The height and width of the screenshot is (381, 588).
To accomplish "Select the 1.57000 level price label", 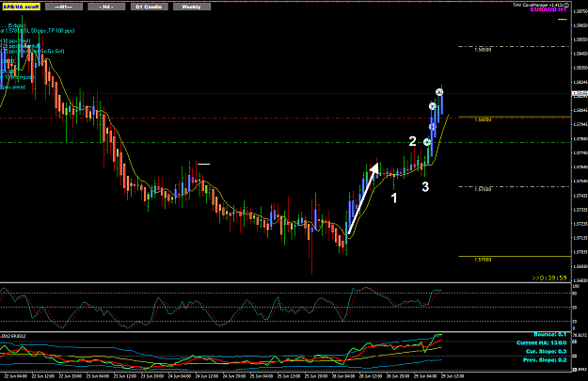I will pos(483,260).
